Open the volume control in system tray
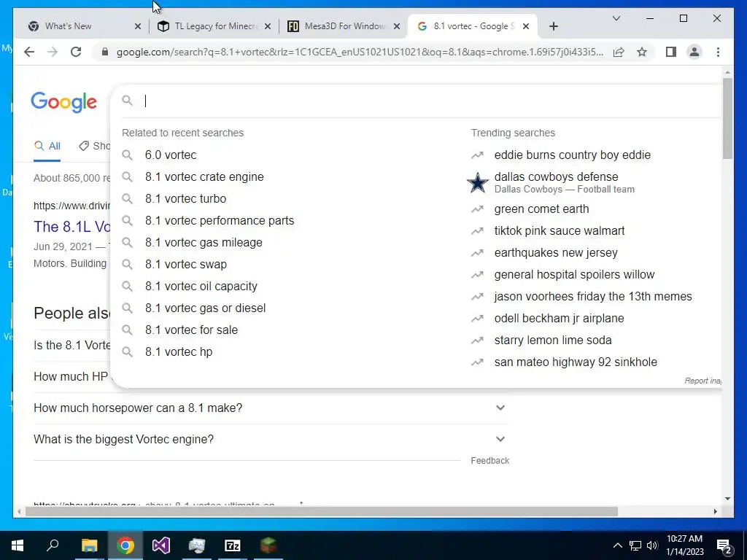Viewport: 747px width, 560px height. (652, 545)
